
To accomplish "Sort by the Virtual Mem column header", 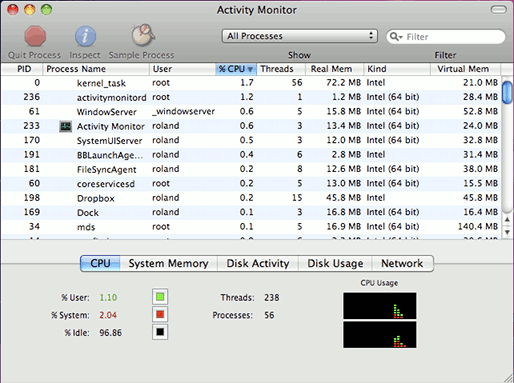I will (465, 69).
